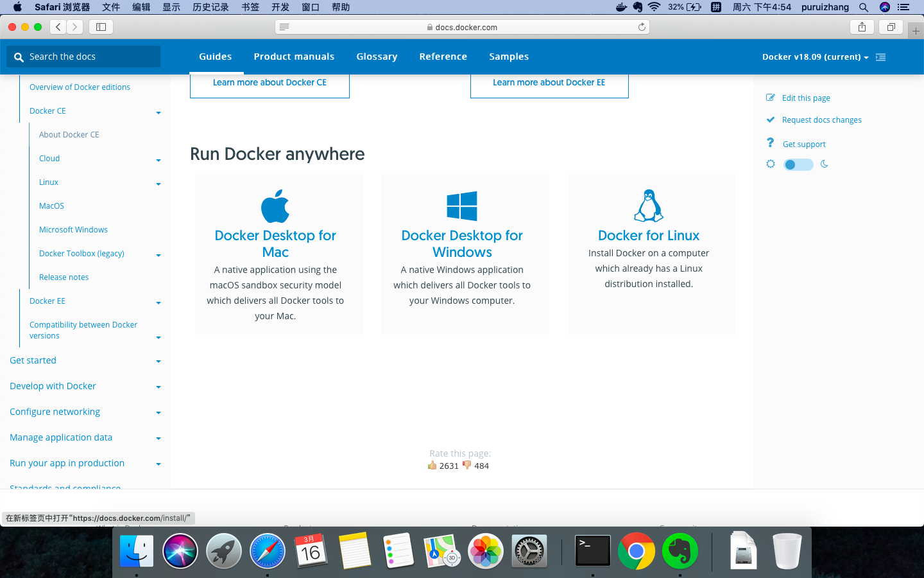924x578 pixels.
Task: Click the Windows logo icon
Action: tap(462, 206)
